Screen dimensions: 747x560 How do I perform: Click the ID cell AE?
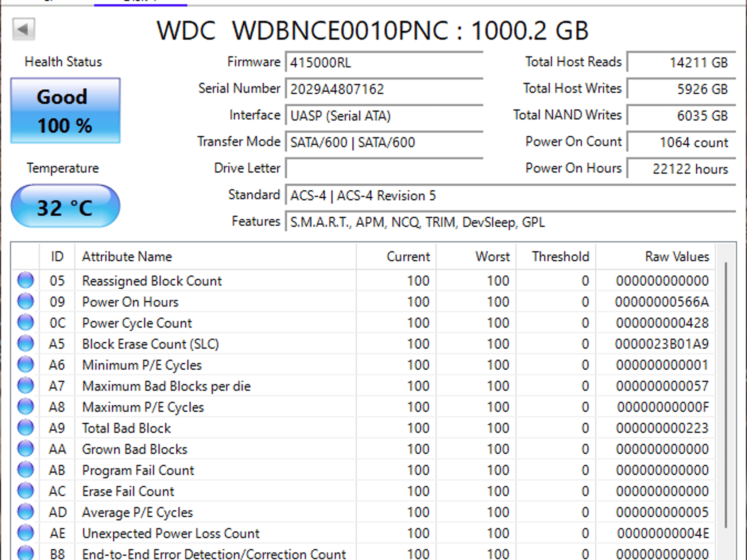pyautogui.click(x=57, y=533)
